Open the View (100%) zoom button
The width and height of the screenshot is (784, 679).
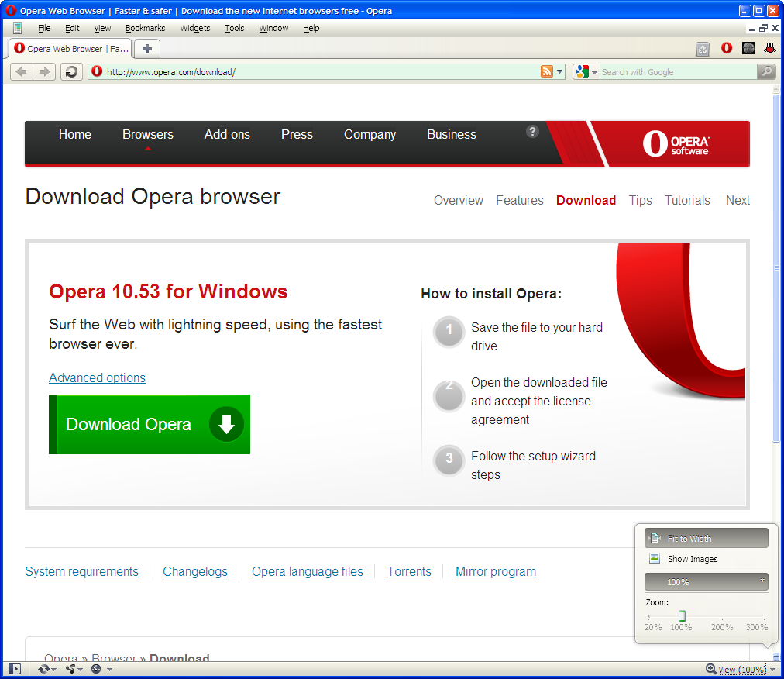(742, 669)
